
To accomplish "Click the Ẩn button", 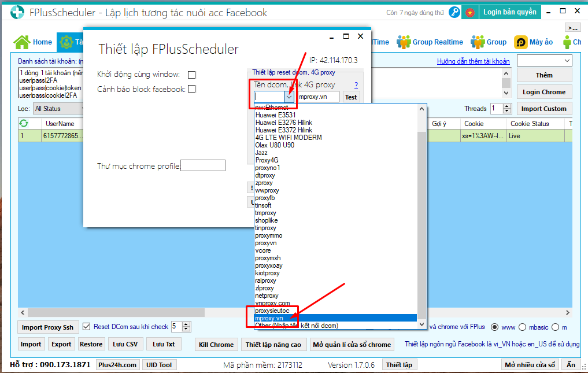I will click(571, 365).
